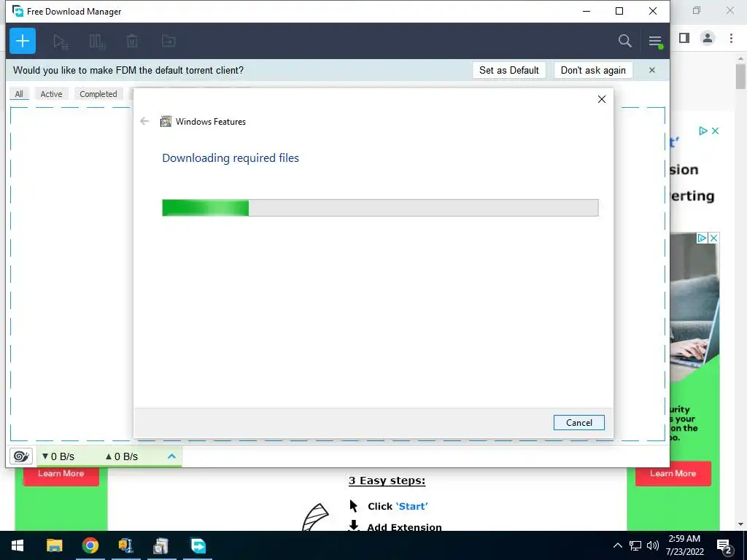This screenshot has height=560, width=747.
Task: Switch to Free Download Manager taskbar icon
Action: click(x=198, y=545)
